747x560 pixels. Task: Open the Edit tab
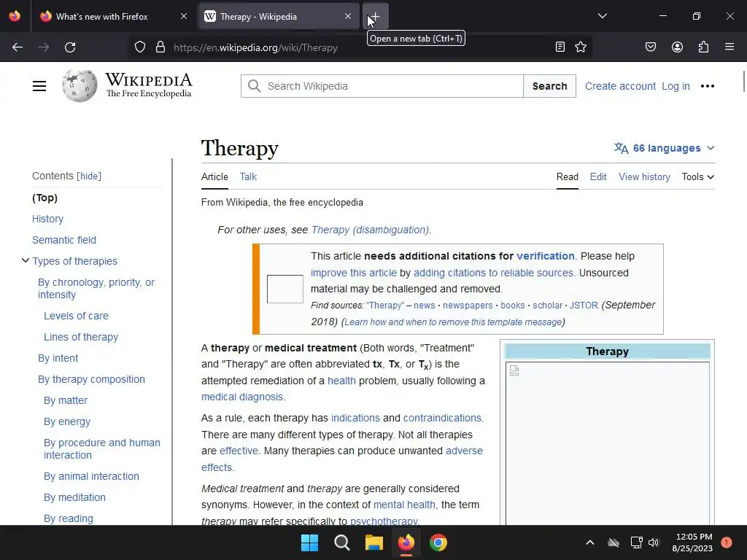tap(598, 176)
